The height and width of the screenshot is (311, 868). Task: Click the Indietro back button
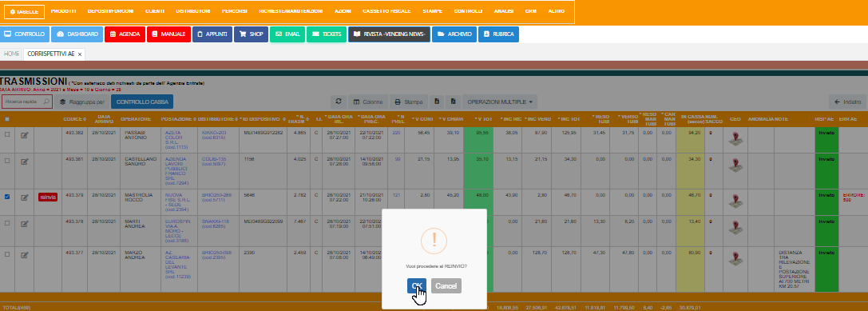click(x=847, y=102)
